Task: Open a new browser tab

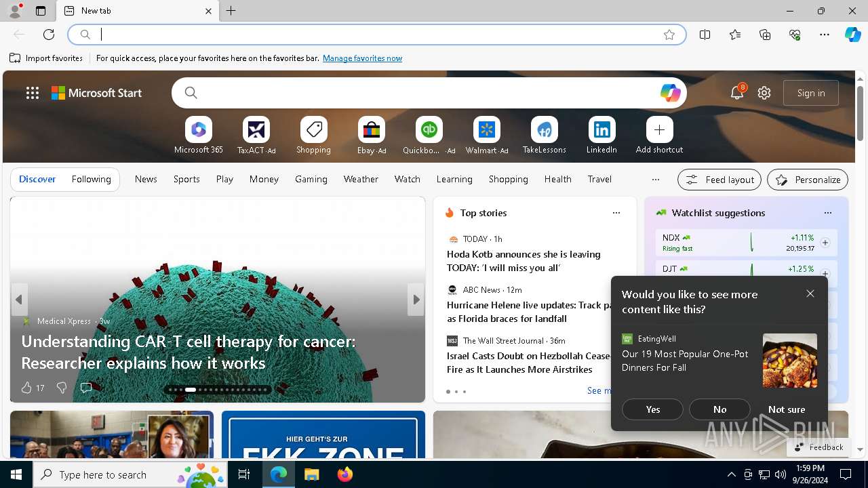Action: [x=231, y=11]
